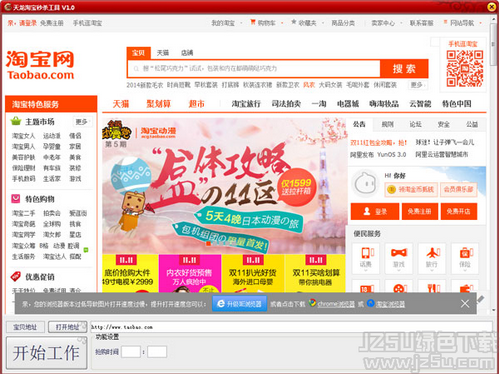Expand the 更多 hot search keywords
Viewport: 500px width, 374px height.
(x=418, y=85)
